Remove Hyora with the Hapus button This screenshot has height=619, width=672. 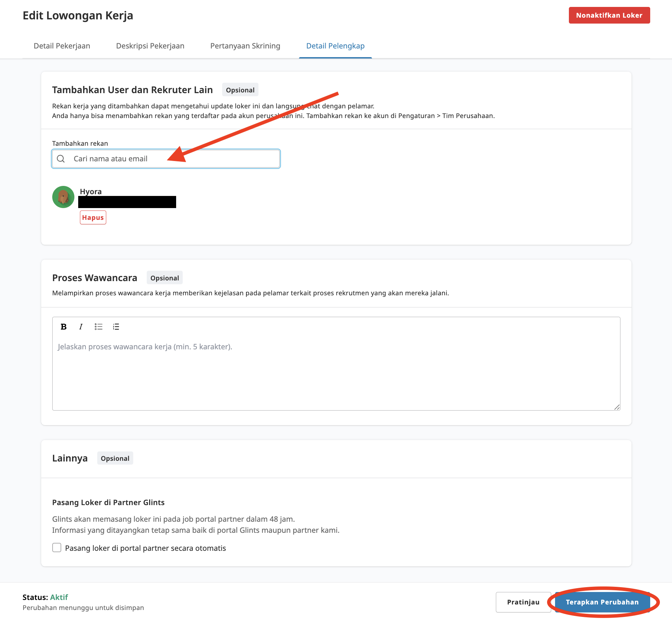coord(93,217)
